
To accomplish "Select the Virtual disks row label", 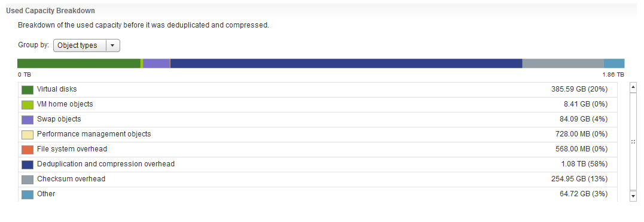I will [57, 89].
